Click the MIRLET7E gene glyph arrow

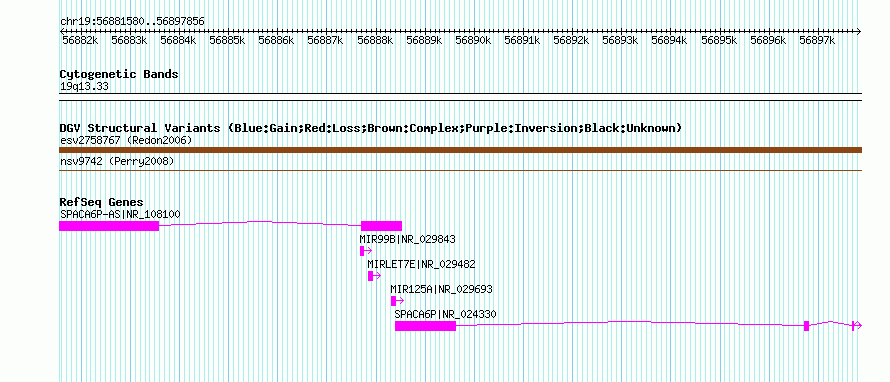coord(374,276)
